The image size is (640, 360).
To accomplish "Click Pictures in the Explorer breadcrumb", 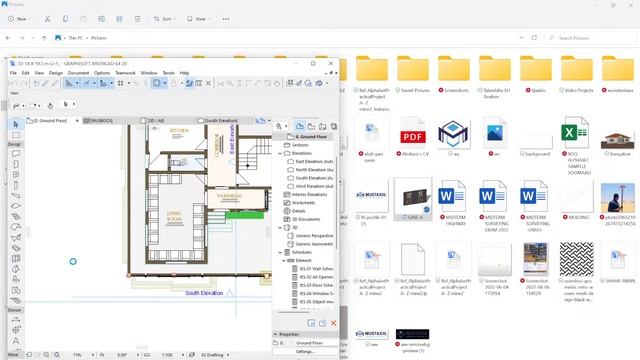I will [x=98, y=38].
